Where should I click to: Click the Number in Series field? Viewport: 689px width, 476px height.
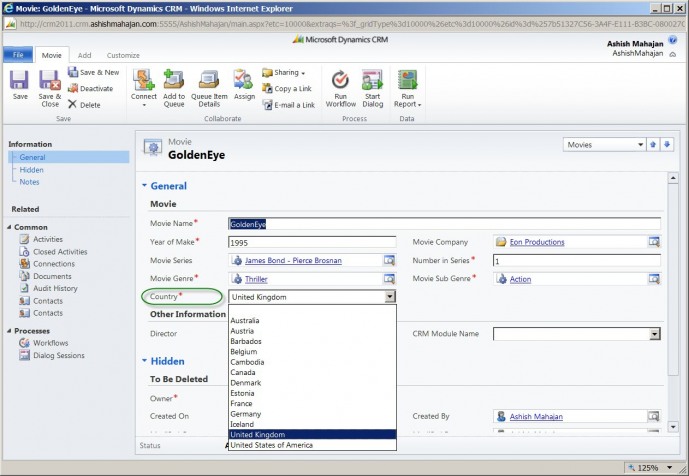tap(577, 261)
